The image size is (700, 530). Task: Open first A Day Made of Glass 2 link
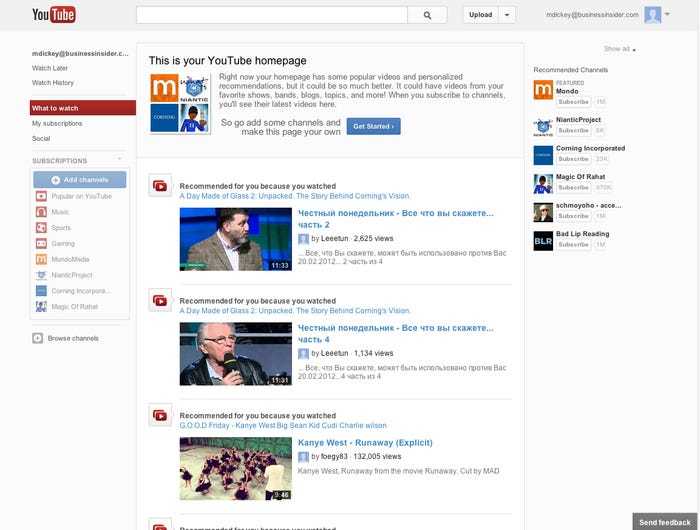point(294,196)
